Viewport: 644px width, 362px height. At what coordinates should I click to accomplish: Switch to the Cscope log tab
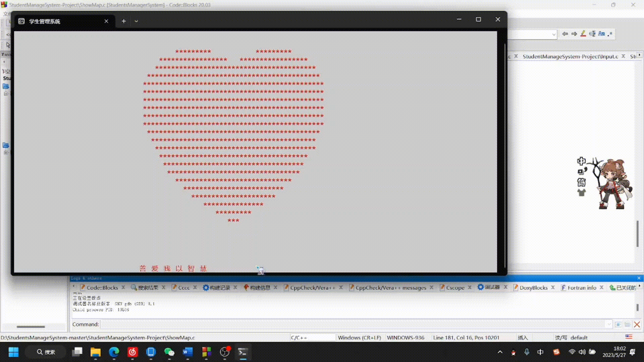pos(455,288)
